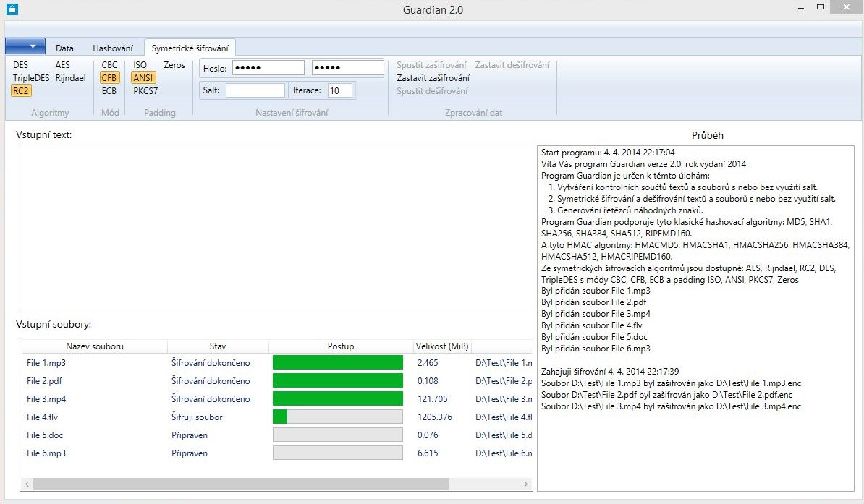Image resolution: width=864 pixels, height=504 pixels.
Task: Maximize the Guardian 2.0 window
Action: [x=821, y=7]
